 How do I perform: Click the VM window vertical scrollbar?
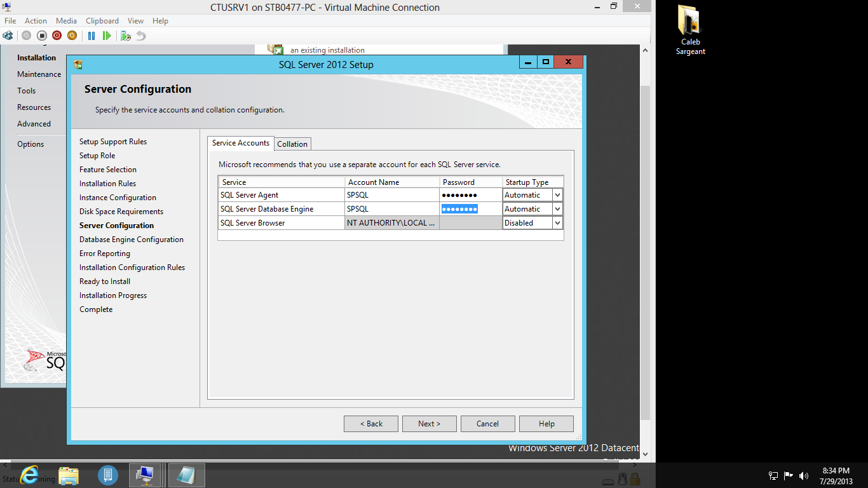[645, 252]
